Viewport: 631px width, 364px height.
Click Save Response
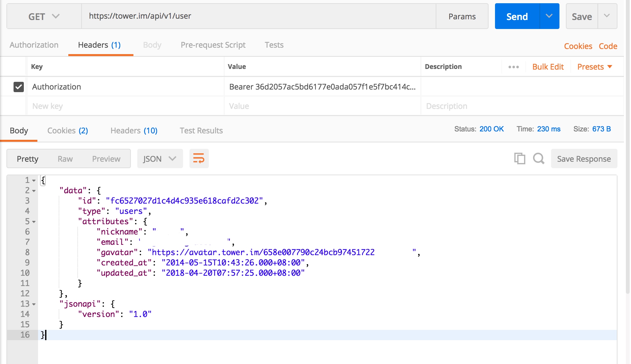584,158
